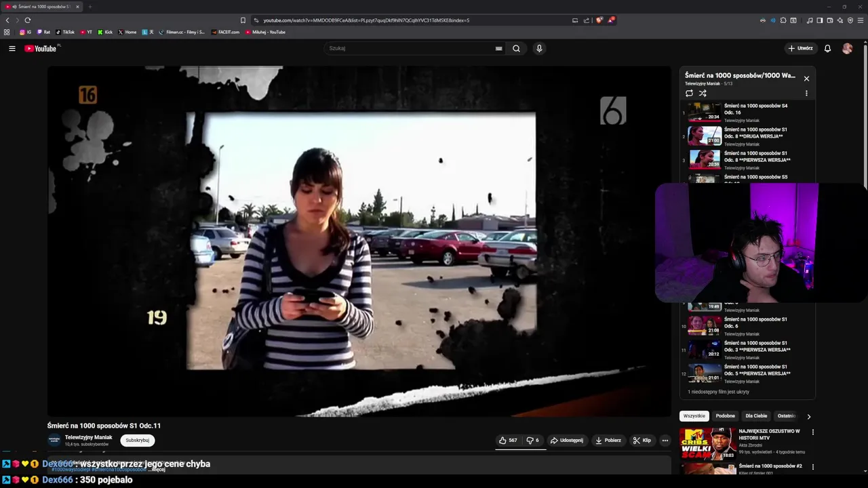
Task: Open S1 Odc. 8 PIERWSZA WERSJA thumbnail
Action: point(705,159)
